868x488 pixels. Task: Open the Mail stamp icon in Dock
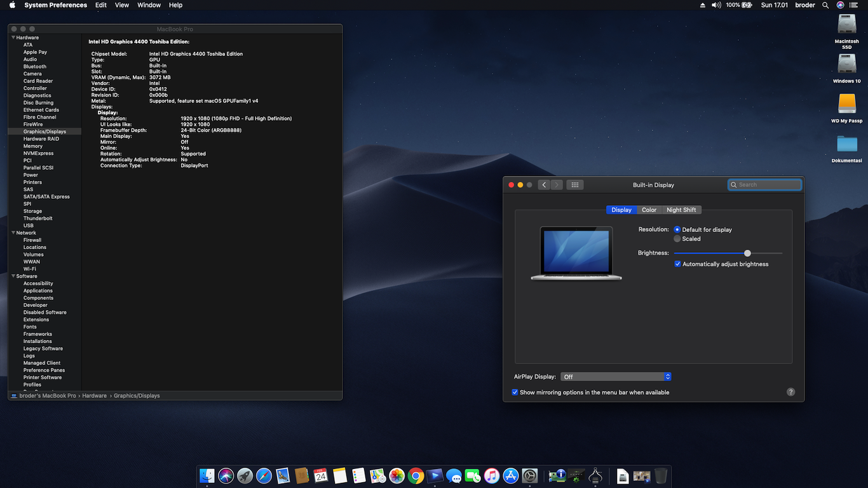tap(283, 475)
